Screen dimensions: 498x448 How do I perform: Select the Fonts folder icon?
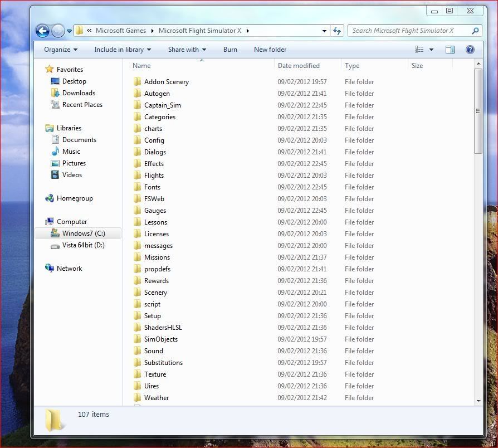coord(137,187)
